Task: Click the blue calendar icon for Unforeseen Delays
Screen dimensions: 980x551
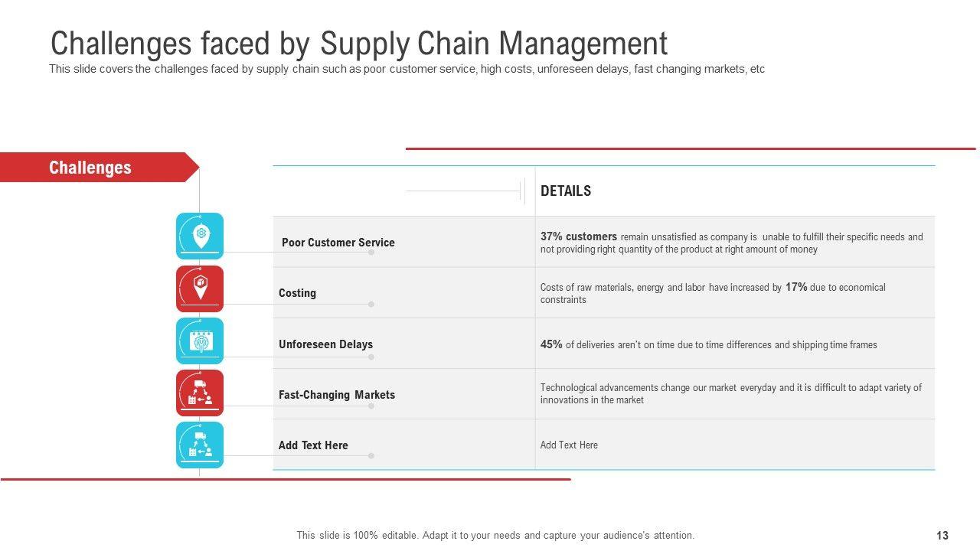Action: point(200,341)
